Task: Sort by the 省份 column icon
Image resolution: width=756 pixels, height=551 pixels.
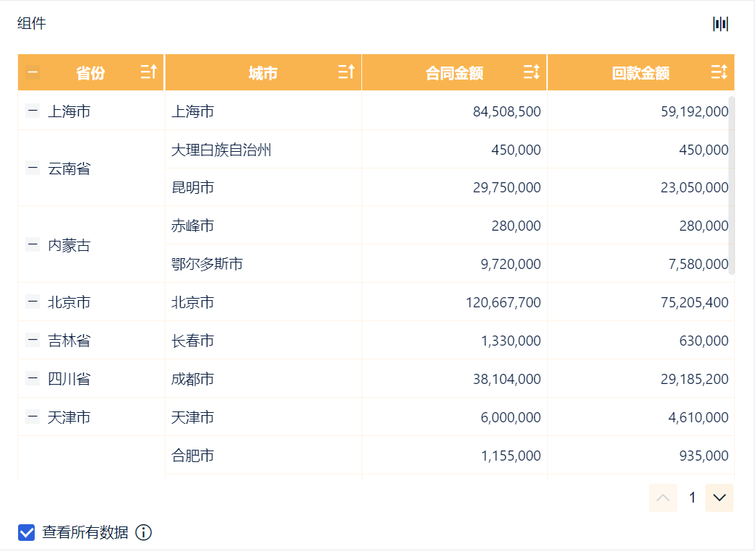Action: (x=148, y=72)
